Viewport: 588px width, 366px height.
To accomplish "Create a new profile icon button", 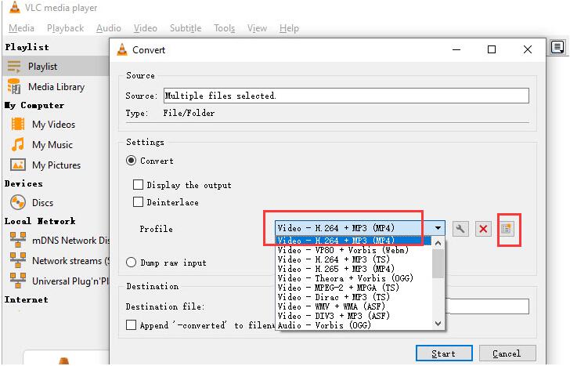I will (507, 229).
